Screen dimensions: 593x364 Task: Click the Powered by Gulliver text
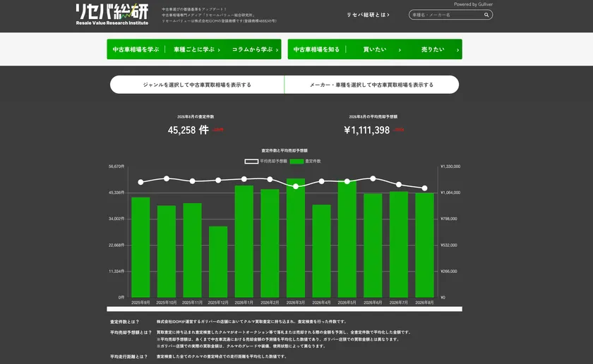473,4
